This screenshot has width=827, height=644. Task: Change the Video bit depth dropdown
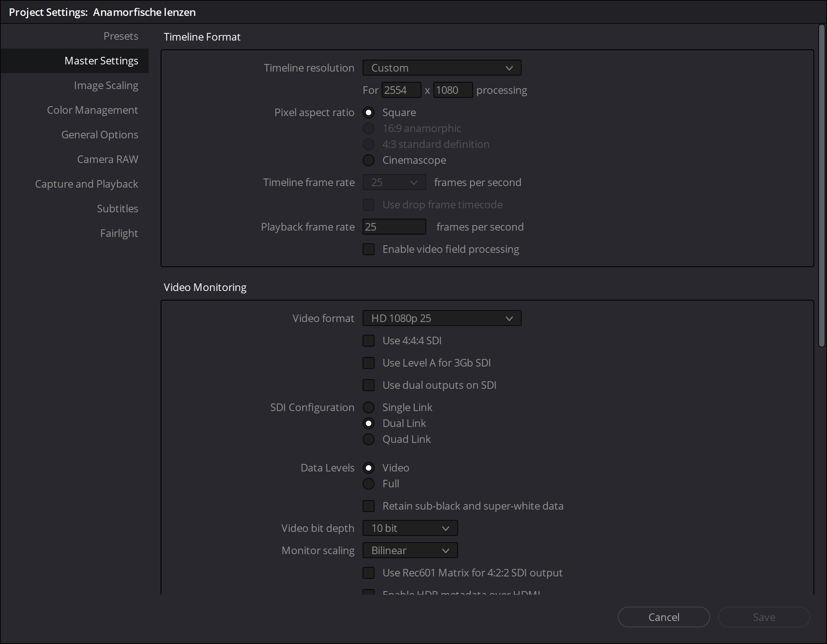pyautogui.click(x=410, y=528)
